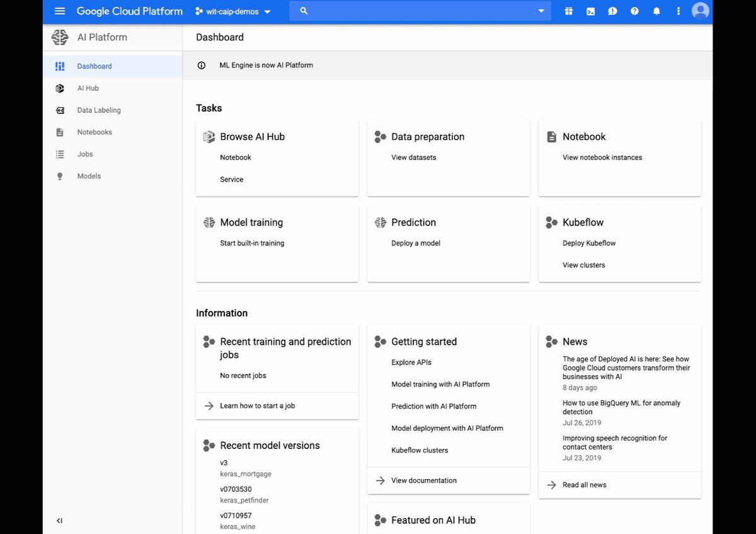Click Start built-in training link
Screen dimensions: 756x534
pyautogui.click(x=252, y=243)
